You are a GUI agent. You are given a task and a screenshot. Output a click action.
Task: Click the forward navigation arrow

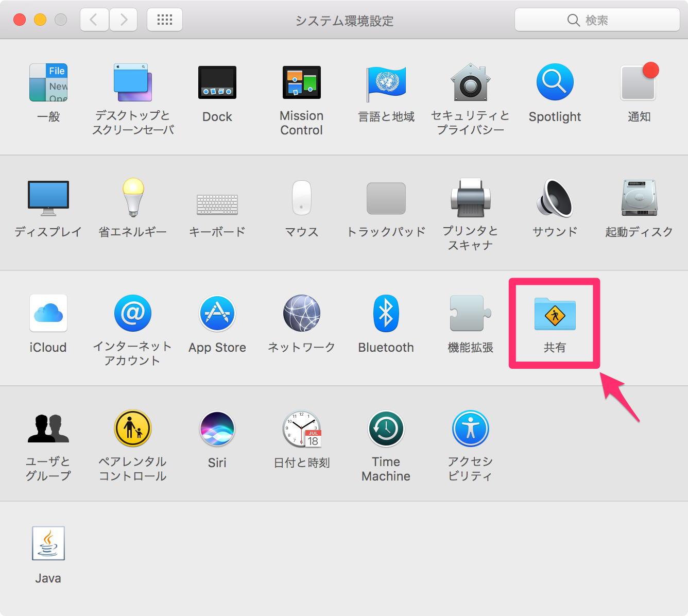pos(124,20)
